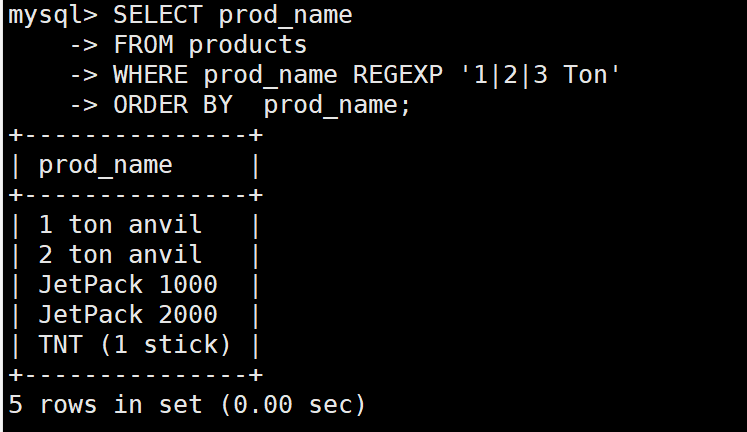Click the SELECT keyword in query
Image resolution: width=747 pixels, height=432 pixels.
click(159, 15)
